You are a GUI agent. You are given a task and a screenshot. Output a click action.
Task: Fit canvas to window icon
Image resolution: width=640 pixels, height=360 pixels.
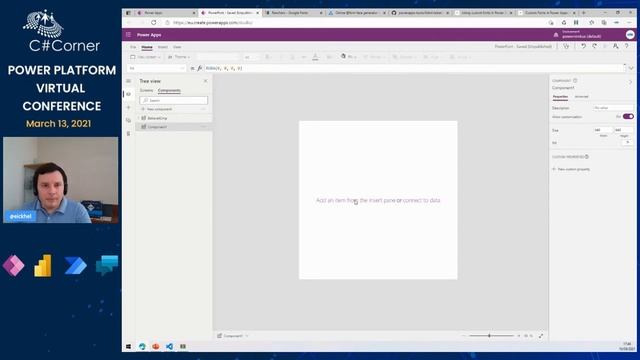pyautogui.click(x=541, y=336)
